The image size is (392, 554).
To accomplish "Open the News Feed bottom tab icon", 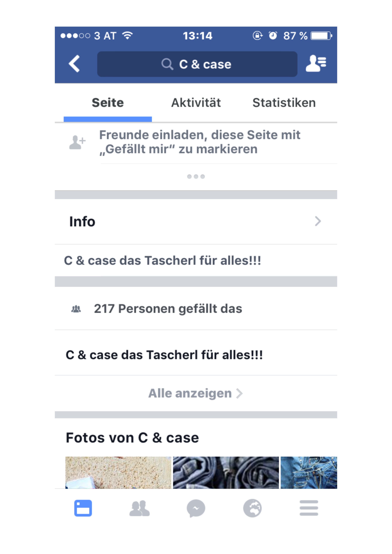I will (83, 508).
